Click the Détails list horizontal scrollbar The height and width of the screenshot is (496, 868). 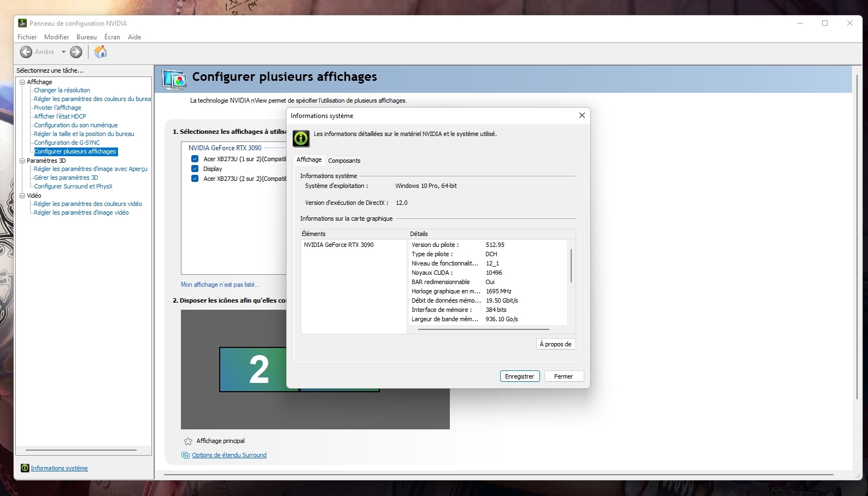point(484,329)
